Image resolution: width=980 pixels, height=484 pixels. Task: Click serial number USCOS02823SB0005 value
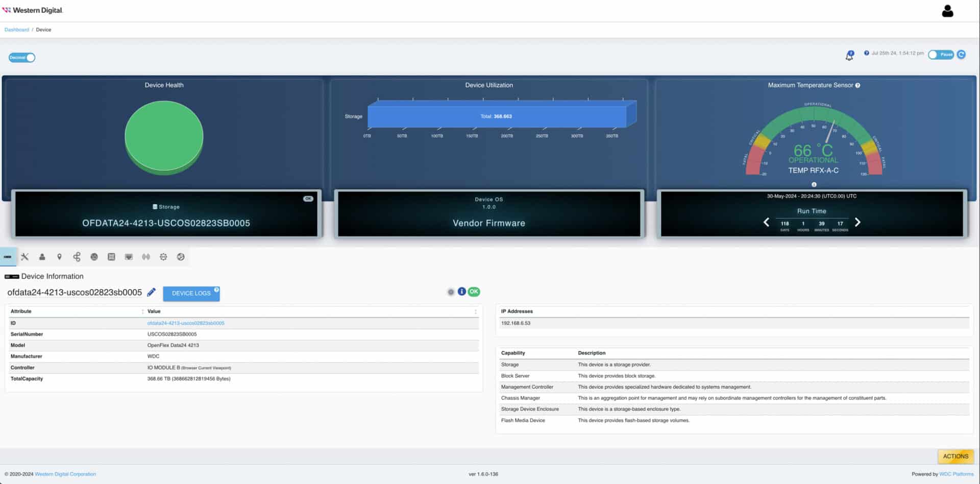pyautogui.click(x=172, y=334)
